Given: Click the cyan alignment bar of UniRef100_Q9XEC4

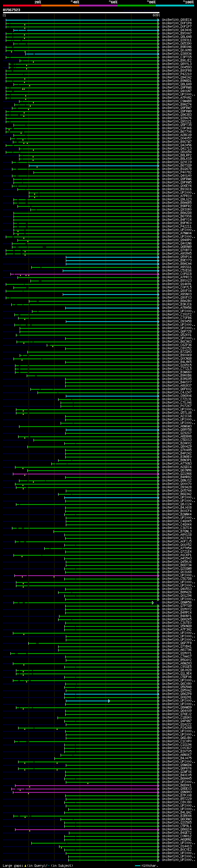Looking at the screenshot, I should pyautogui.click(x=82, y=20).
